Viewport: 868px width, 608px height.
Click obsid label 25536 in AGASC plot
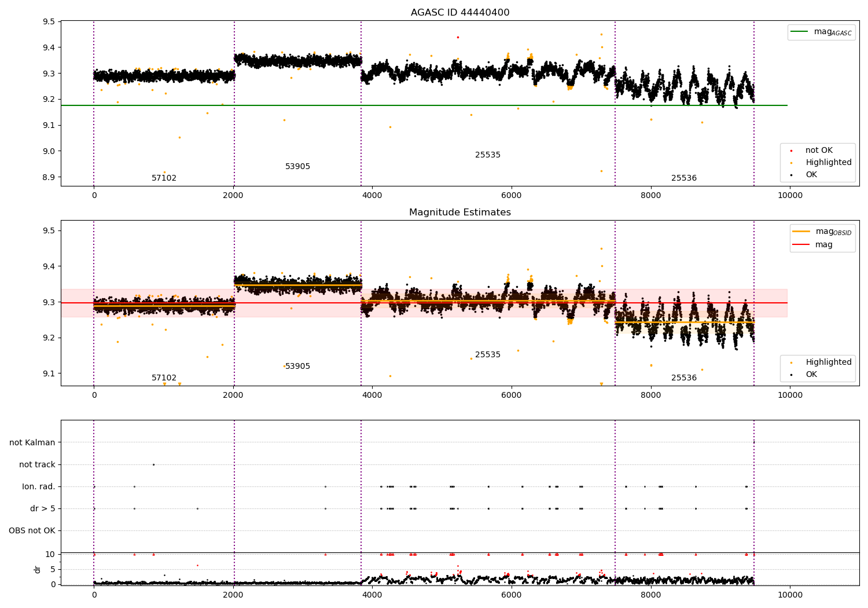point(684,178)
